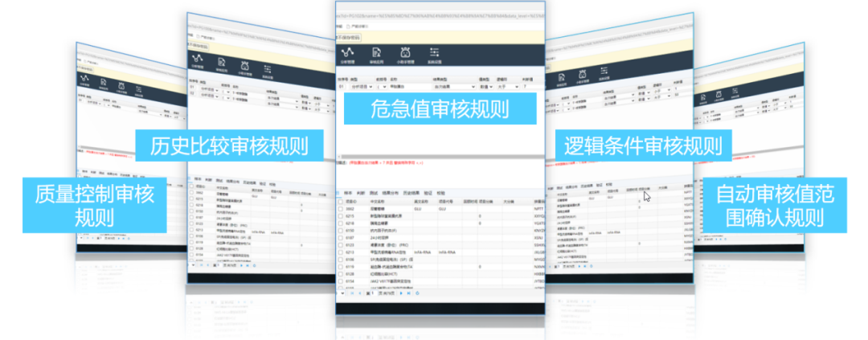Switch to the 标本 tab in center window
This screenshot has height=340, width=868.
(348, 193)
